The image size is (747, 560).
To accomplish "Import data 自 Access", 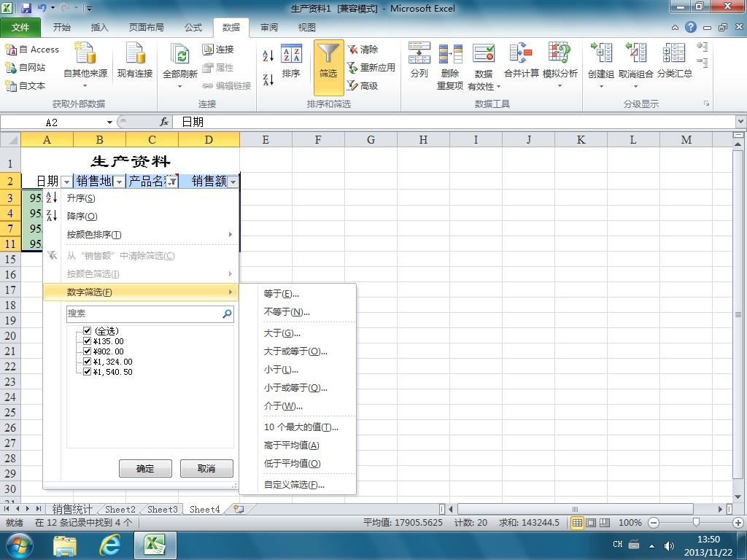I will tap(32, 50).
